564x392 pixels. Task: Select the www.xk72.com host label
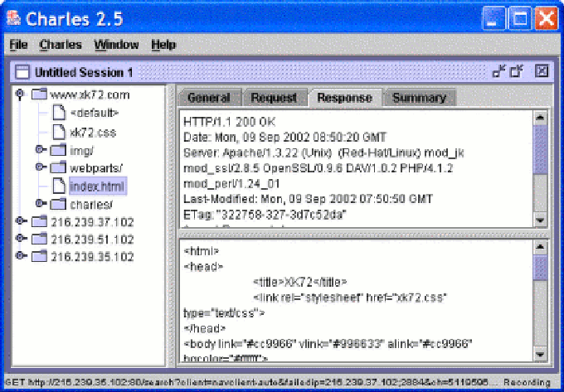90,94
